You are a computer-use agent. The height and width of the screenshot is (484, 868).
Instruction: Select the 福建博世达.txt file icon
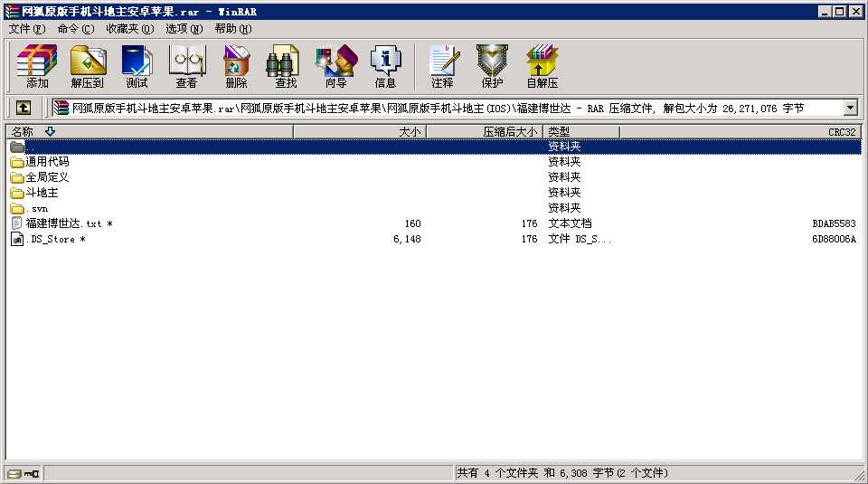17,223
